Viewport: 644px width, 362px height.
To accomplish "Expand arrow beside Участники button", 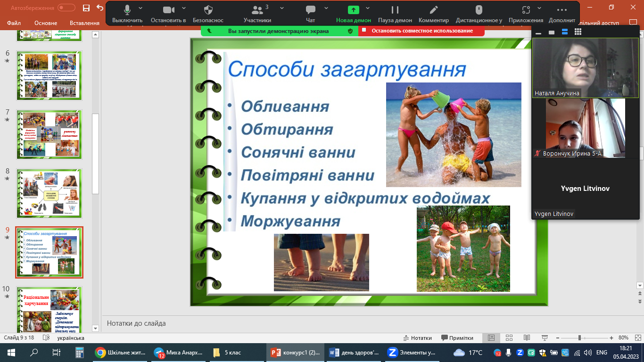I will pos(282,8).
